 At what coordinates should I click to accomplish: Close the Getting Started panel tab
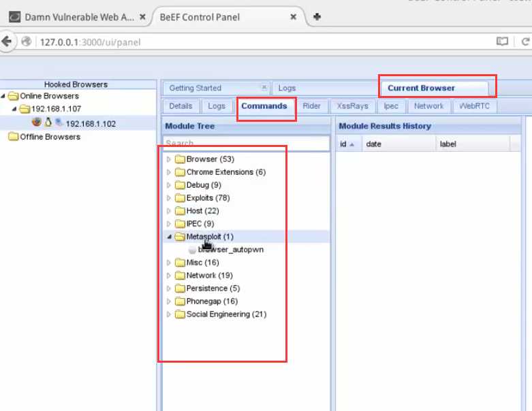coord(264,87)
